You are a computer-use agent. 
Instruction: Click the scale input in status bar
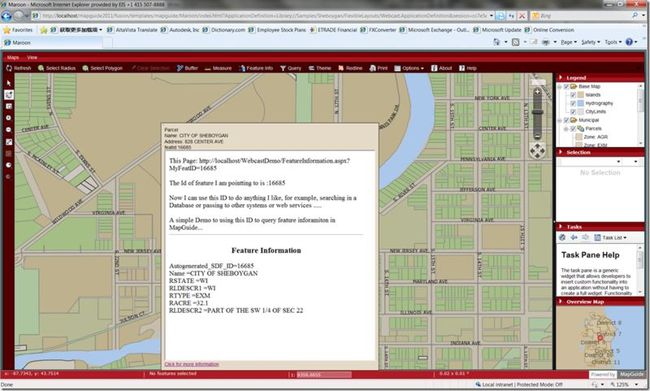(323, 374)
